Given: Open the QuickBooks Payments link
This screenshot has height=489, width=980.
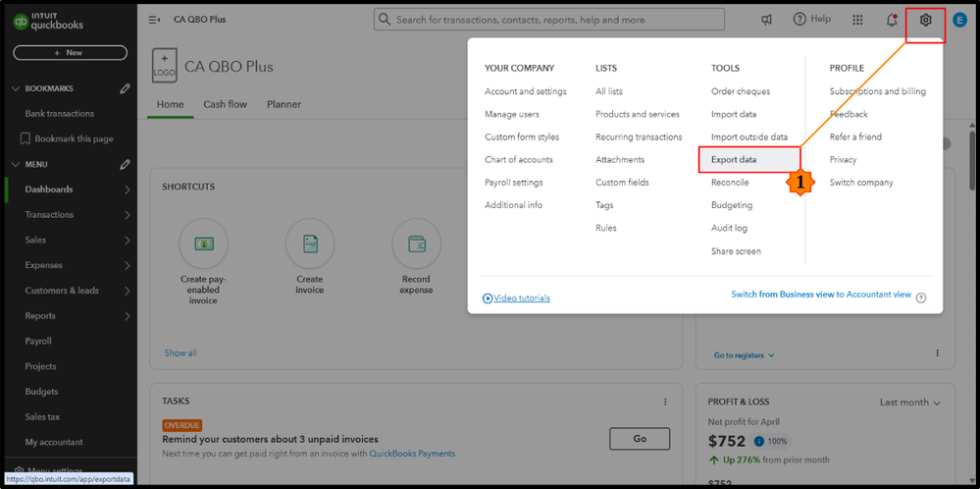Looking at the screenshot, I should coord(412,454).
